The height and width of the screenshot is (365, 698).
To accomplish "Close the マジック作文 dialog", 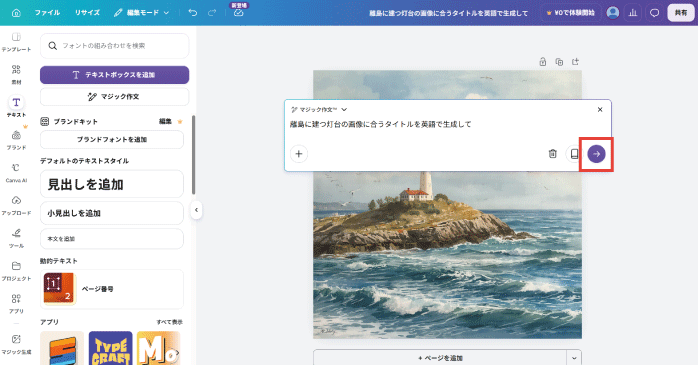I will coord(600,110).
